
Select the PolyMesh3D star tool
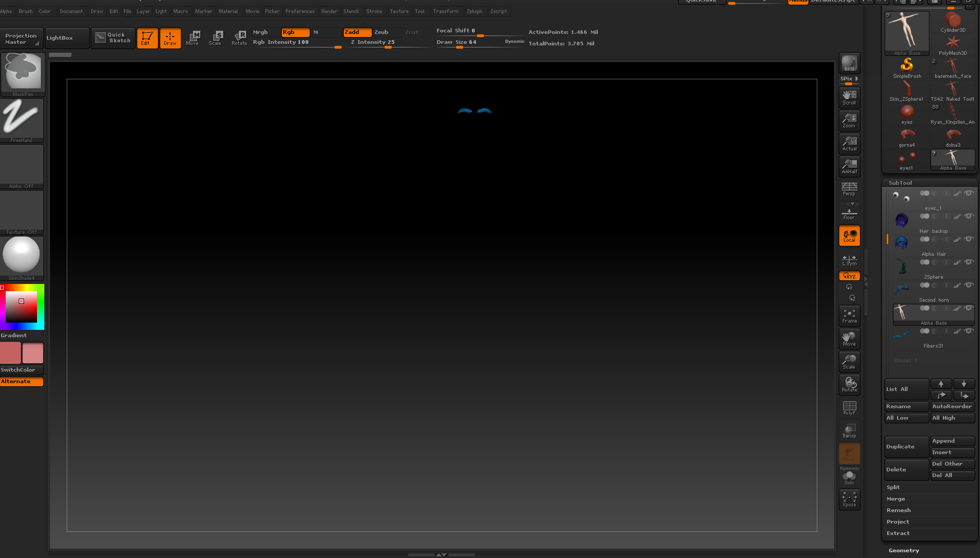(x=953, y=45)
